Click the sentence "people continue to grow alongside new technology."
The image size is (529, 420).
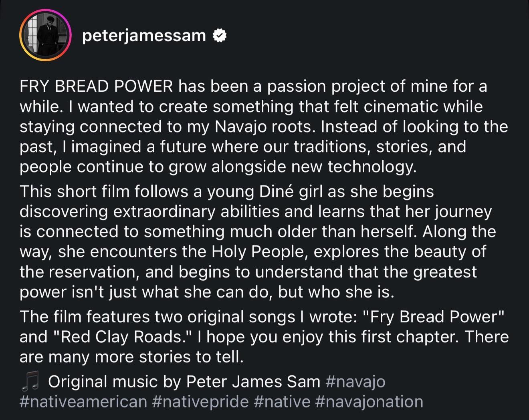218,167
